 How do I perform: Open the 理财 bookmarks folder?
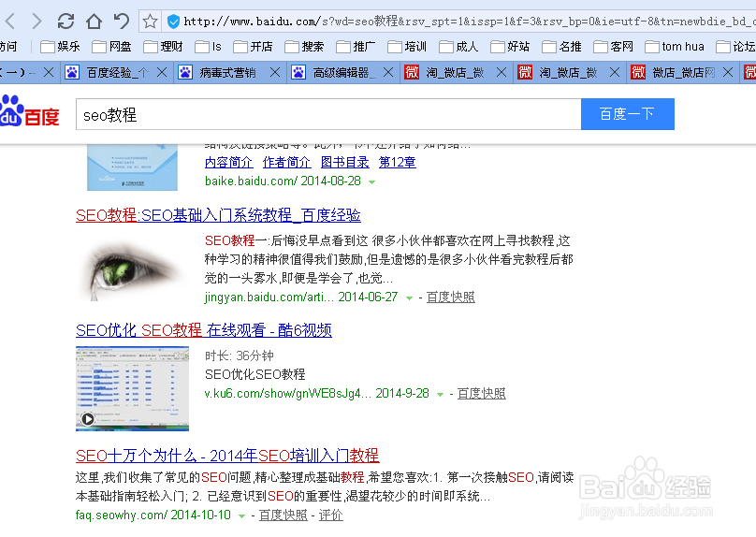coord(163,47)
